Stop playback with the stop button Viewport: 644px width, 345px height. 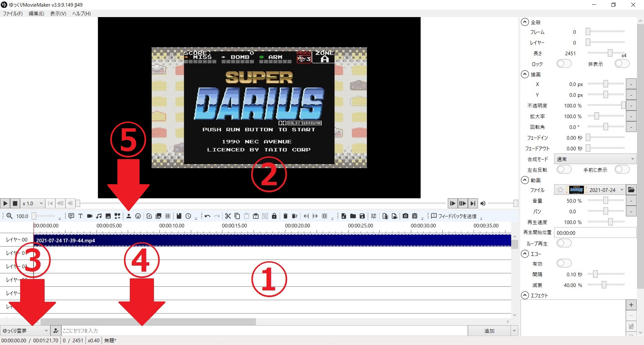pyautogui.click(x=15, y=203)
